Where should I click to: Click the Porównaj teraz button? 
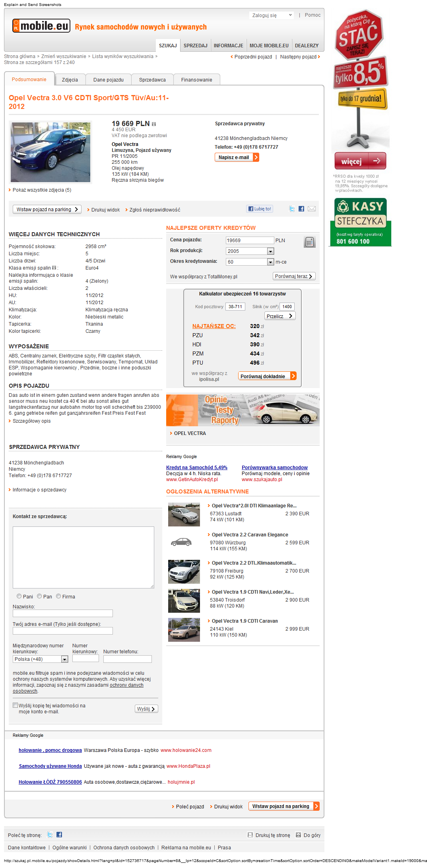pyautogui.click(x=294, y=276)
